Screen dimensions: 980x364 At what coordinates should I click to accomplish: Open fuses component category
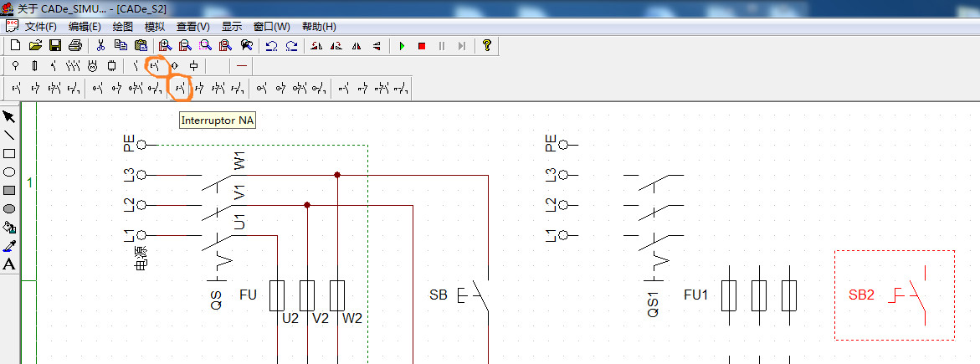tap(34, 65)
